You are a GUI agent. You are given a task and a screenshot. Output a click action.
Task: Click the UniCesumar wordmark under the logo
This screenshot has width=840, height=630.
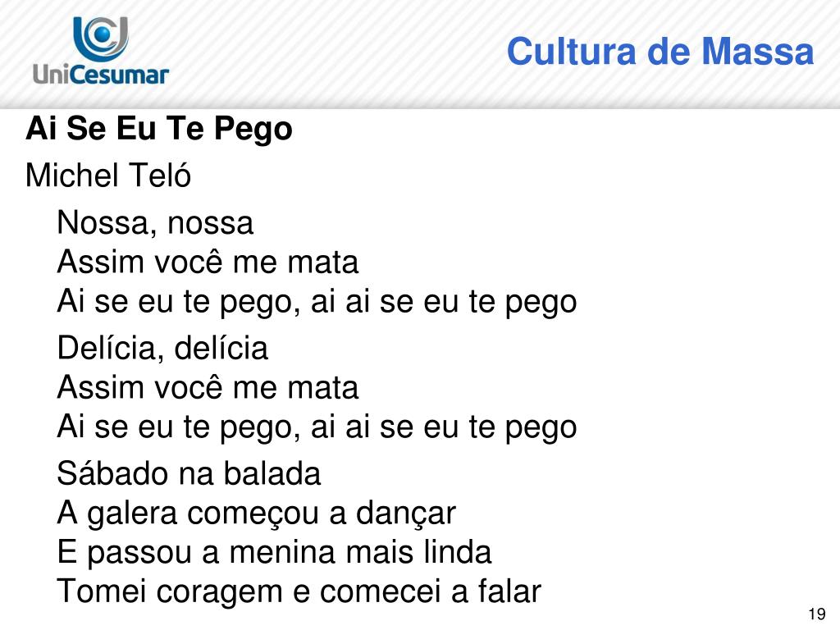[101, 75]
